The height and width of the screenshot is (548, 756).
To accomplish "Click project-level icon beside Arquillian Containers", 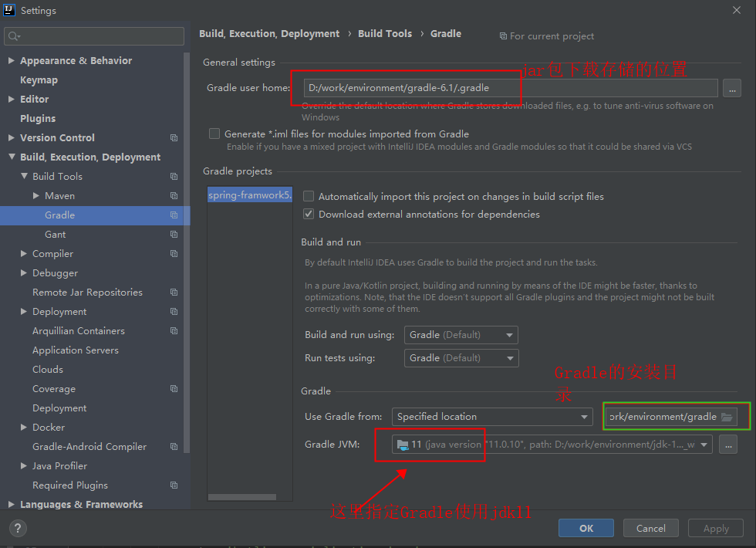I will pyautogui.click(x=174, y=331).
